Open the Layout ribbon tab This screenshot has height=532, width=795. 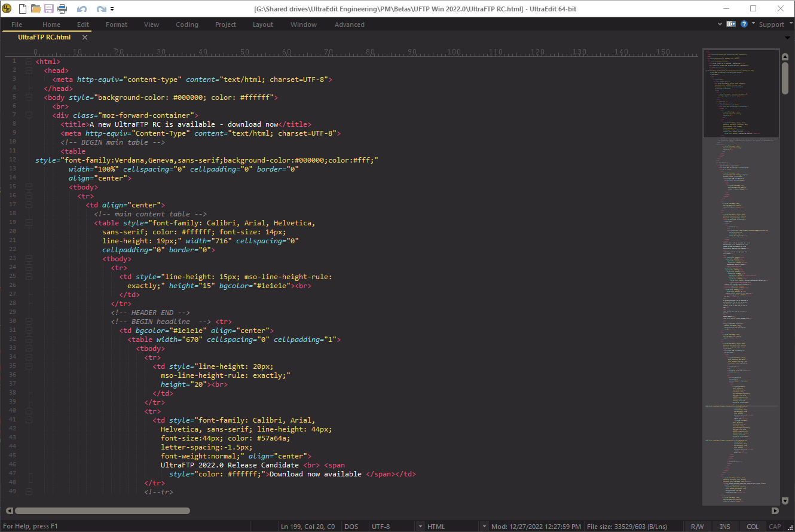(x=263, y=25)
